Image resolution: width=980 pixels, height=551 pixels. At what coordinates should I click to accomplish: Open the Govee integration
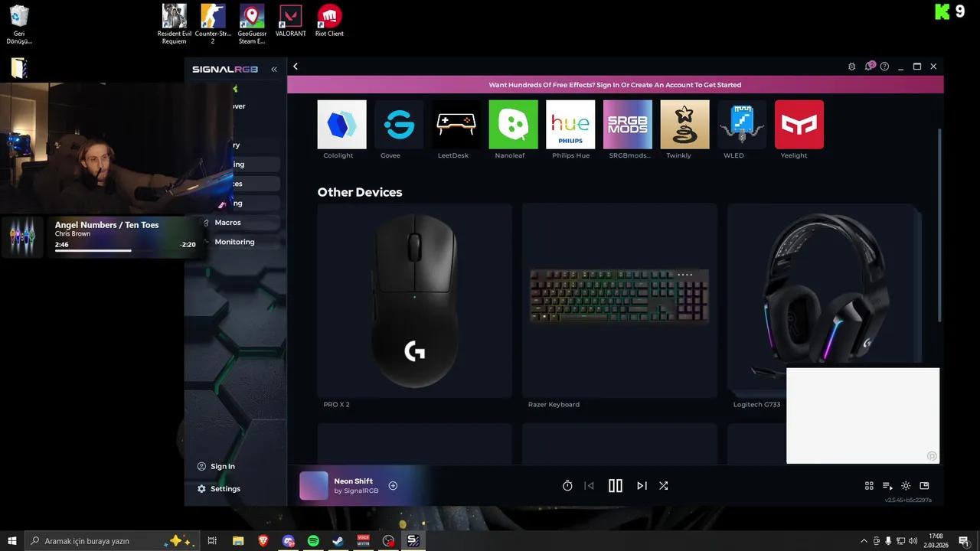click(398, 124)
